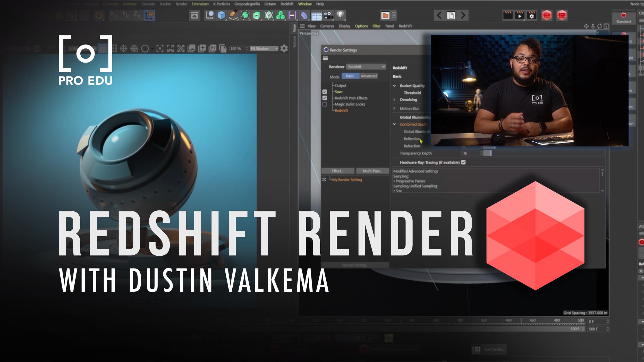Click the Effect... button
Image resolution: width=644 pixels, height=362 pixels.
pos(338,171)
